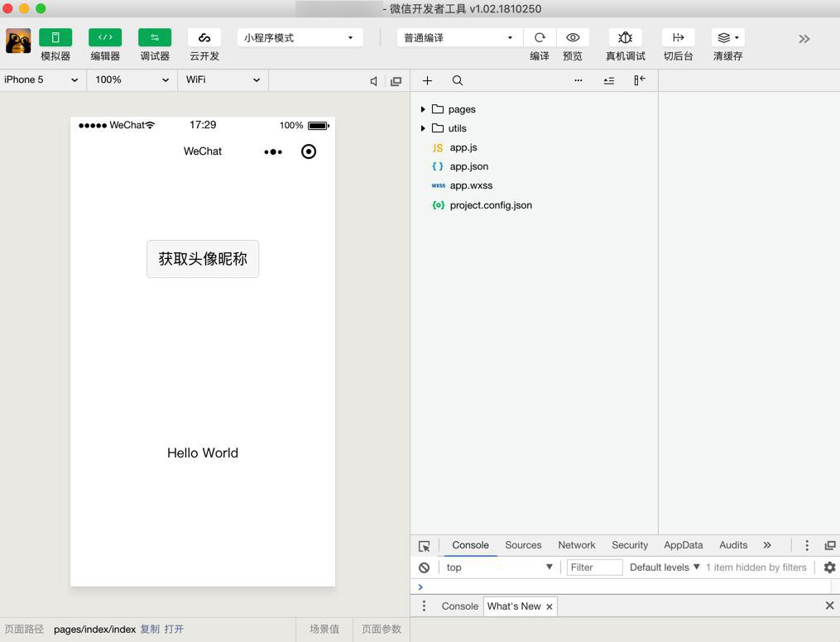Viewport: 840px width, 642px height.
Task: Open app.js file
Action: point(463,147)
